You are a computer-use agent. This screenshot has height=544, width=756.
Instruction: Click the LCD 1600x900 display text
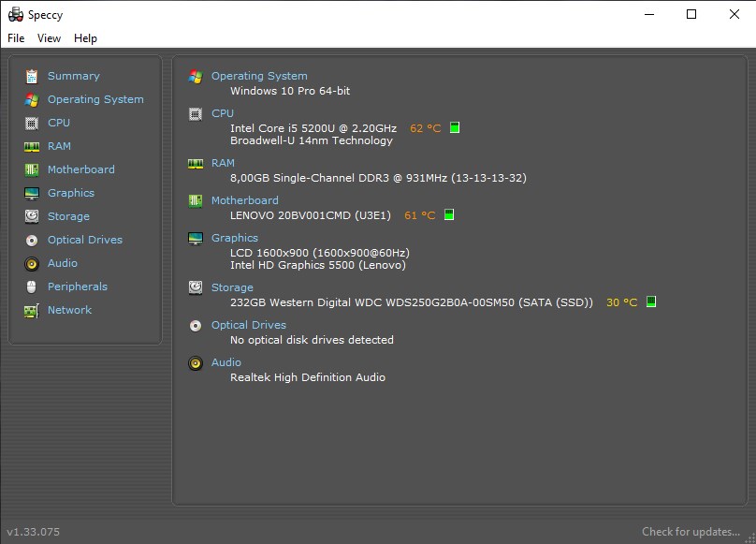coord(320,253)
